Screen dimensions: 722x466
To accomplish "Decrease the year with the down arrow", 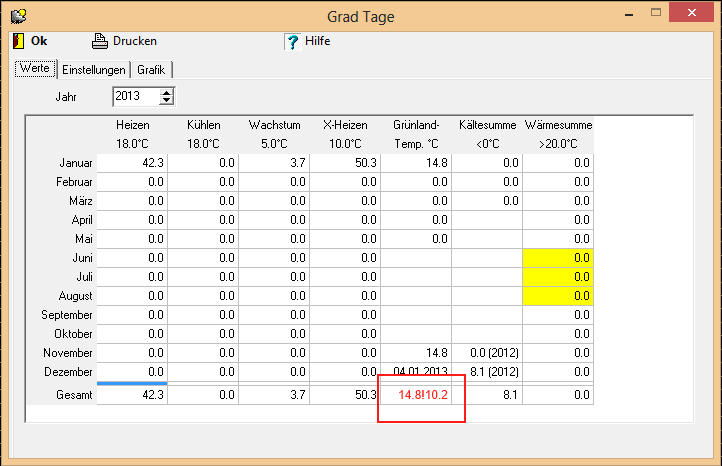I will [167, 101].
